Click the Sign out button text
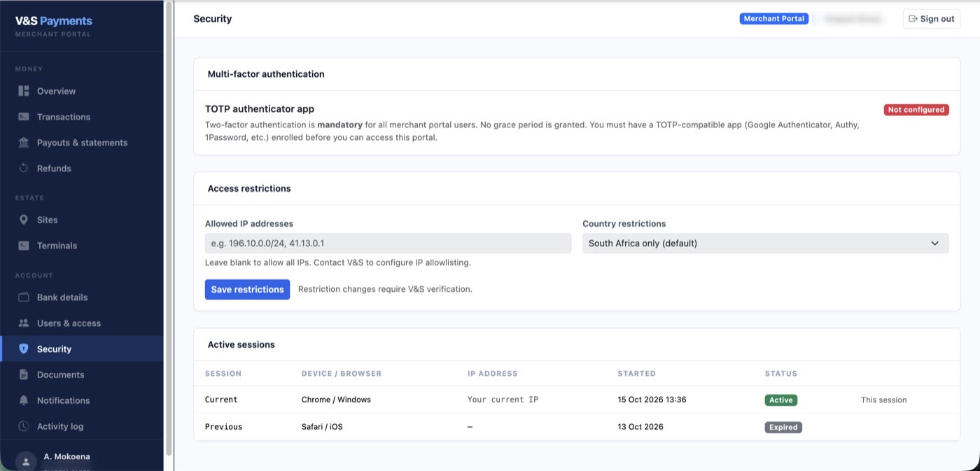This screenshot has height=471, width=980. [937, 19]
